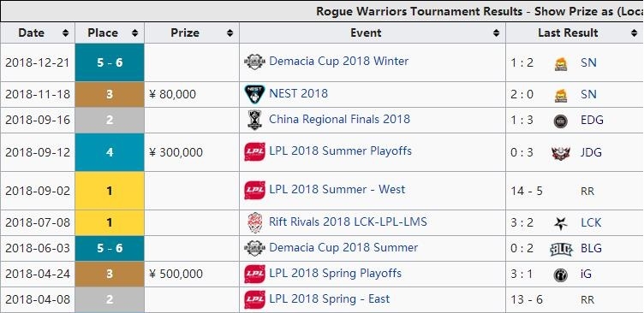Click the SN team link for NEST 2018

click(588, 94)
